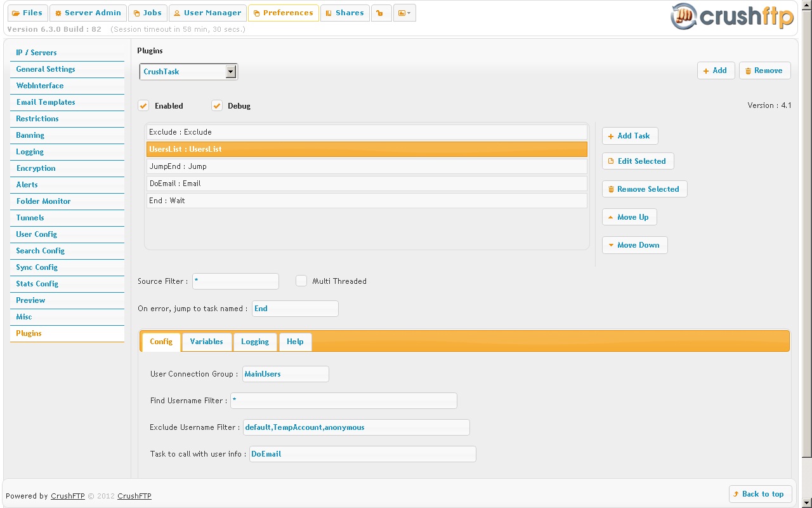Open the CrushTask plugin dropdown
This screenshot has width=812, height=508.
point(188,72)
